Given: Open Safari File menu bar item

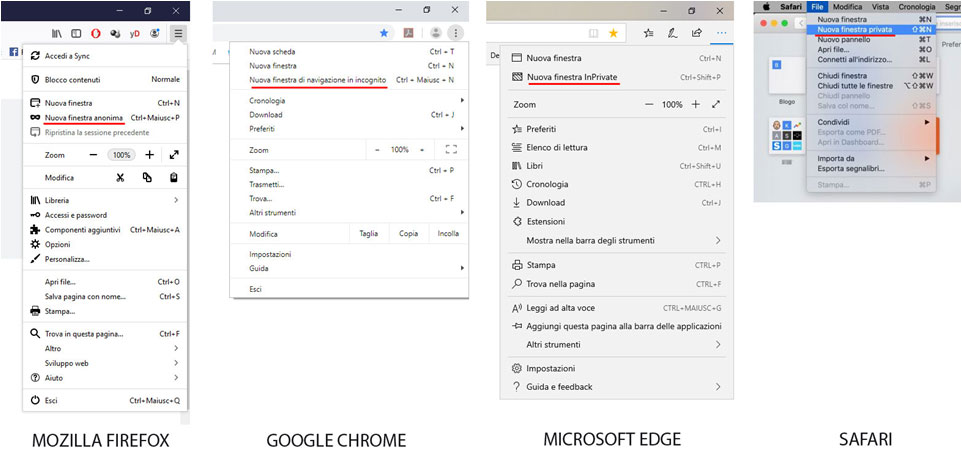Looking at the screenshot, I should click(817, 7).
